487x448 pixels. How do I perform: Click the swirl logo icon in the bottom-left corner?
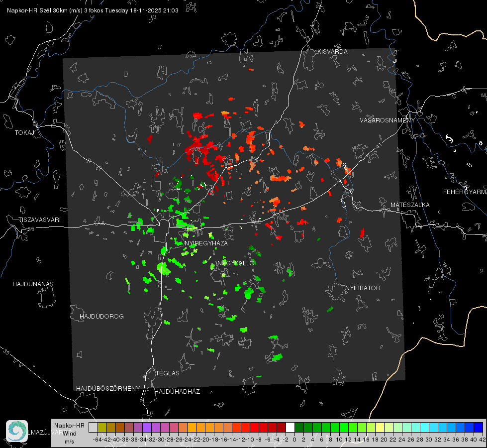pyautogui.click(x=17, y=431)
